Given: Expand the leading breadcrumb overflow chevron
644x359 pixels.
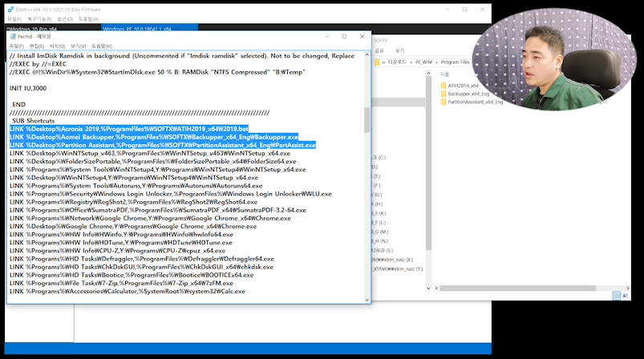Looking at the screenshot, I should coord(383,63).
